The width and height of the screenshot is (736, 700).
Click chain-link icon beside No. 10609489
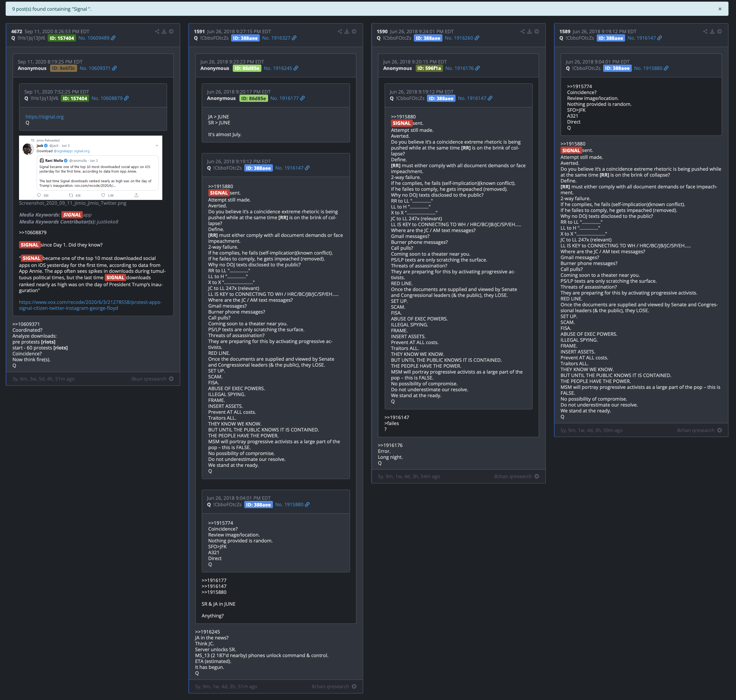click(113, 38)
